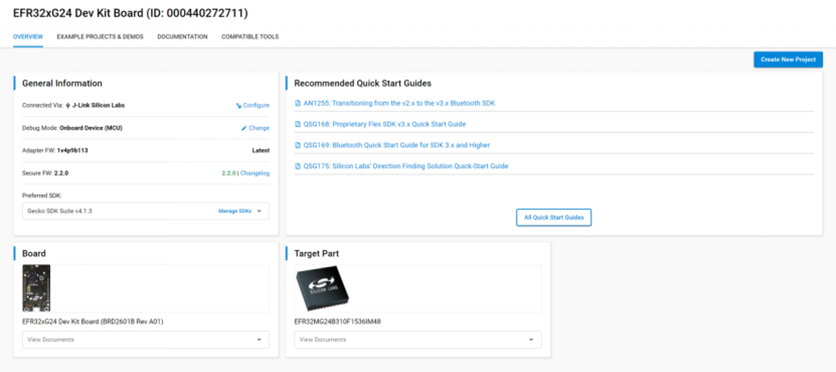Open QSG175 Direction Finding Quick-Start Guide
836x372 pixels.
point(406,166)
